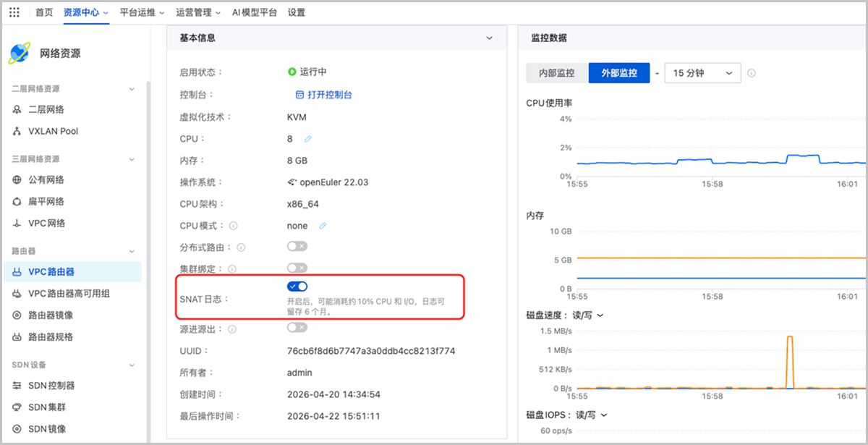Go to VPC路由器高可用组 in sidebar
Screen dimensions: 868x445
[x=69, y=294]
